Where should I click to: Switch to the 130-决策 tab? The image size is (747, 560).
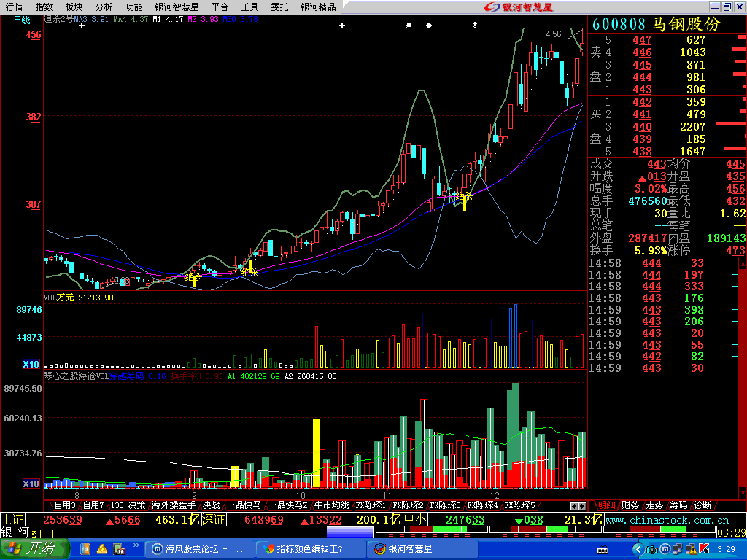[x=128, y=505]
